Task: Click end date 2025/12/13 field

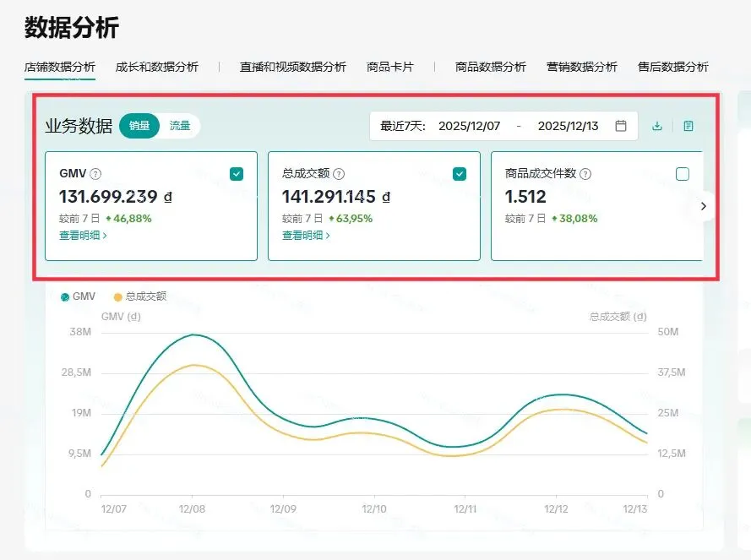Action: pos(568,126)
